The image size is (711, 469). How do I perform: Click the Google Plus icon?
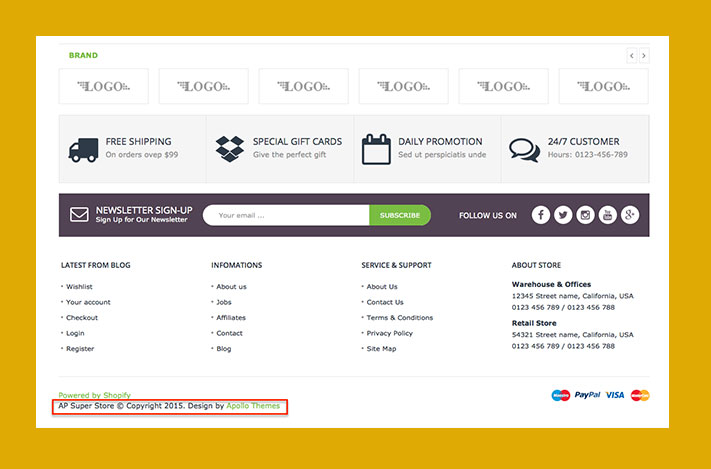coord(629,215)
